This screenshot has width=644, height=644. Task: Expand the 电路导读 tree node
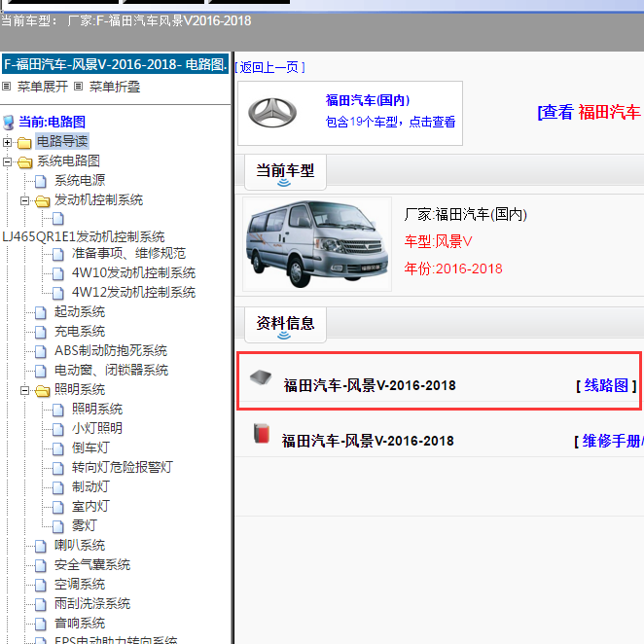pyautogui.click(x=7, y=143)
